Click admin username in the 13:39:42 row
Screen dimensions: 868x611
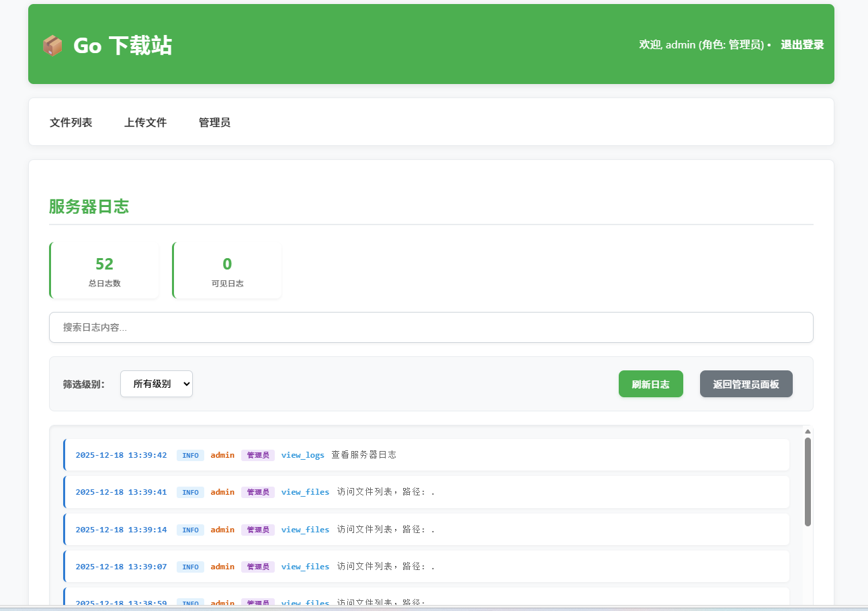click(x=222, y=455)
